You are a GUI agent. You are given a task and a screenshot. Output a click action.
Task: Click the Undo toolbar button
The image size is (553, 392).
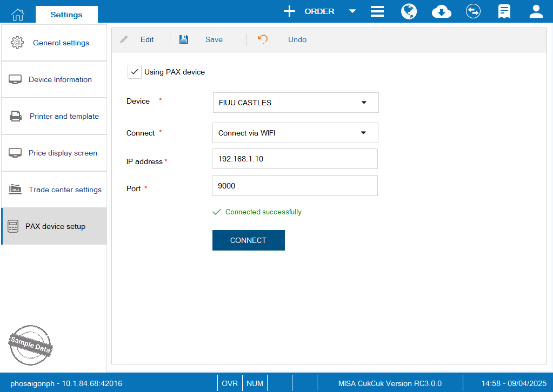[297, 39]
